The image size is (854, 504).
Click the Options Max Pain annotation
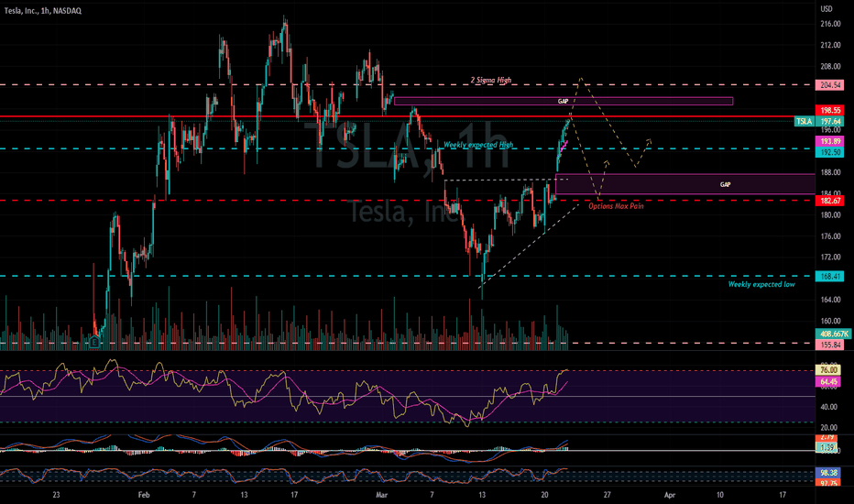[616, 206]
